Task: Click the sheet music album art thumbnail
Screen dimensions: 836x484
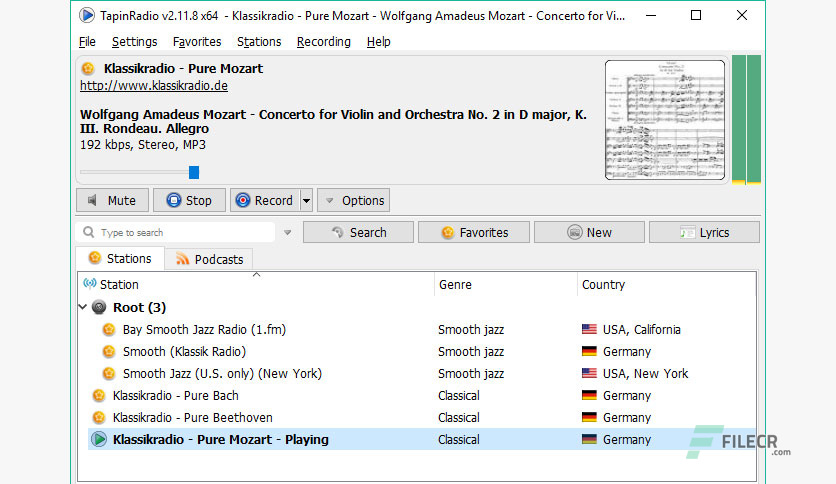Action: (665, 120)
